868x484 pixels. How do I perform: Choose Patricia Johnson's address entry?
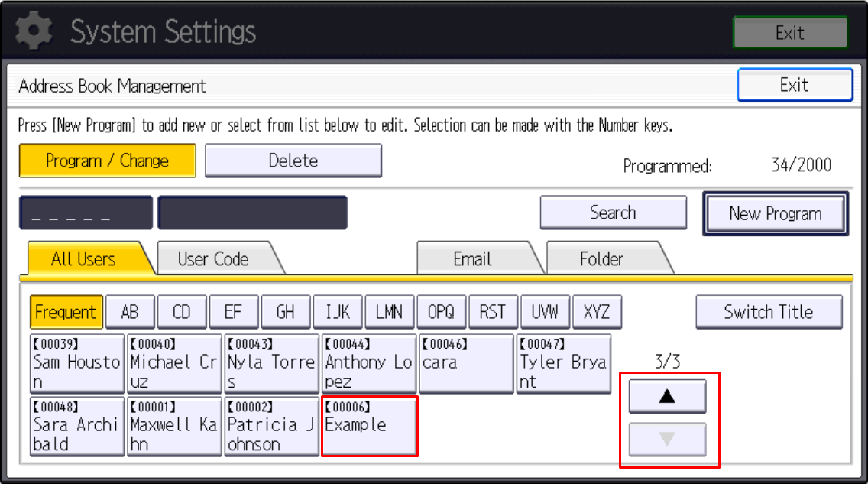271,427
